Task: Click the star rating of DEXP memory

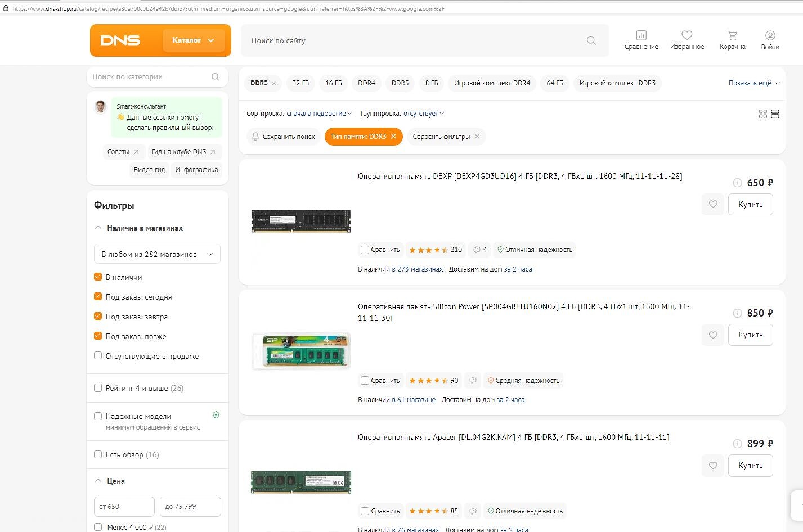Action: point(429,250)
